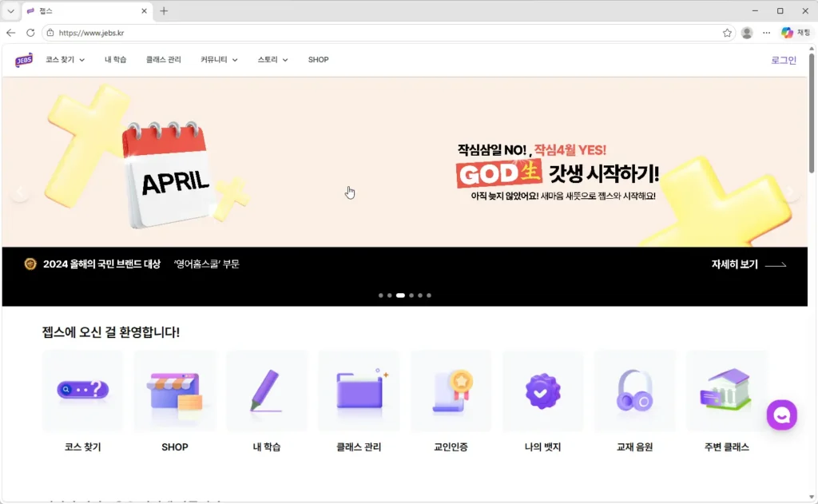The height and width of the screenshot is (504, 818).
Task: Close the 젭스 browser tab
Action: [144, 11]
